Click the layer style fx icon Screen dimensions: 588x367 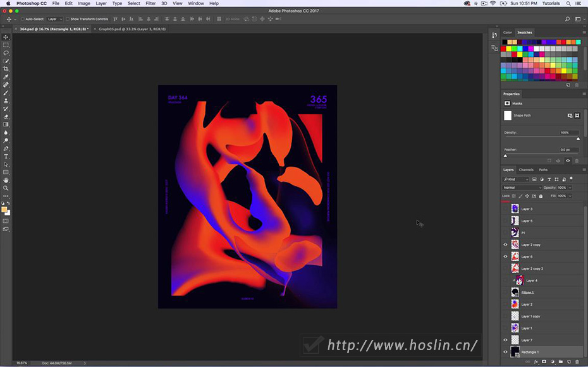[536, 362]
